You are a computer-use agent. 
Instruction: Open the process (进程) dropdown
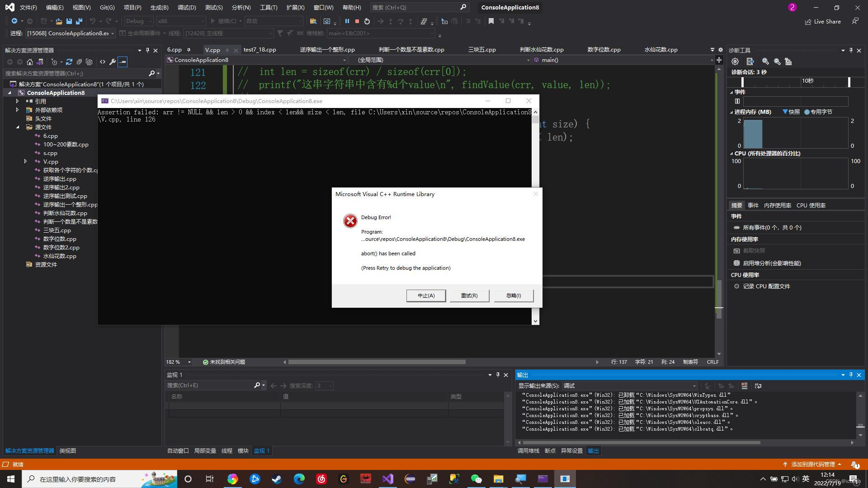point(70,33)
